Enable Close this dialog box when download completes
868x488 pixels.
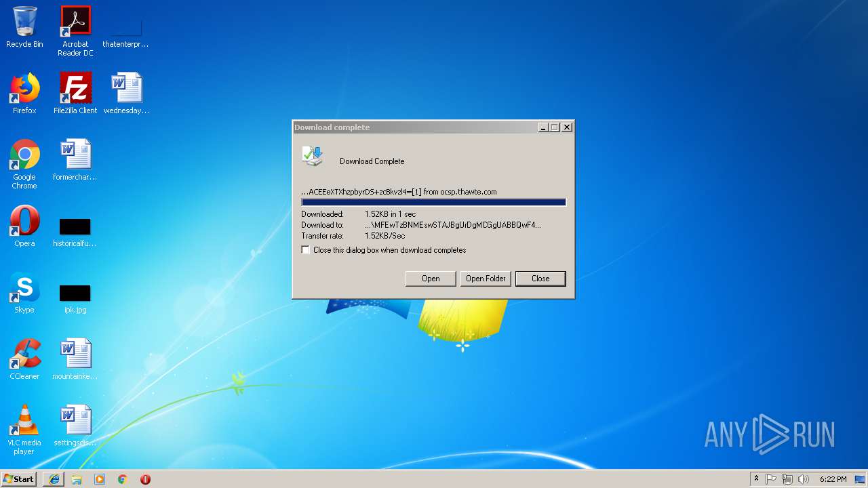pos(306,250)
